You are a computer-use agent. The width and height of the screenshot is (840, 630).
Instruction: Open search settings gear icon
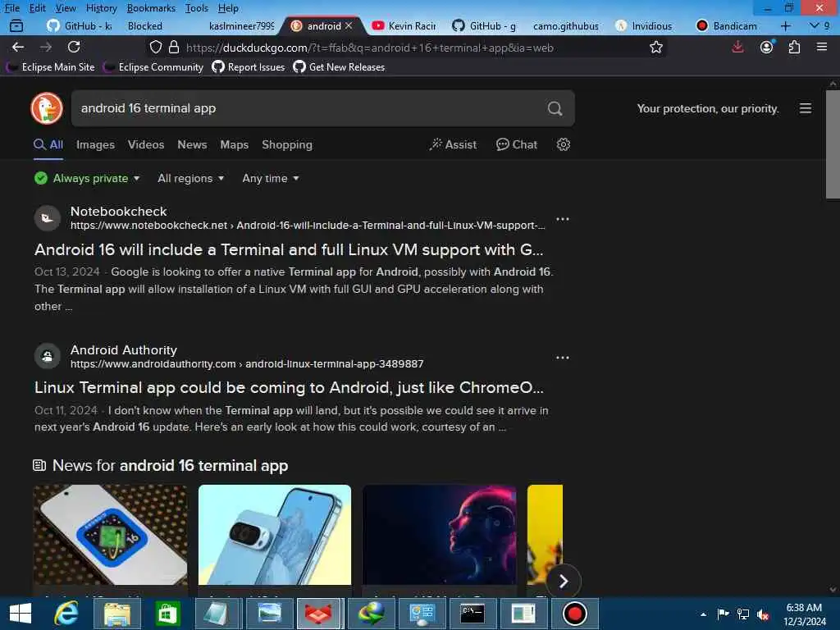pos(563,144)
